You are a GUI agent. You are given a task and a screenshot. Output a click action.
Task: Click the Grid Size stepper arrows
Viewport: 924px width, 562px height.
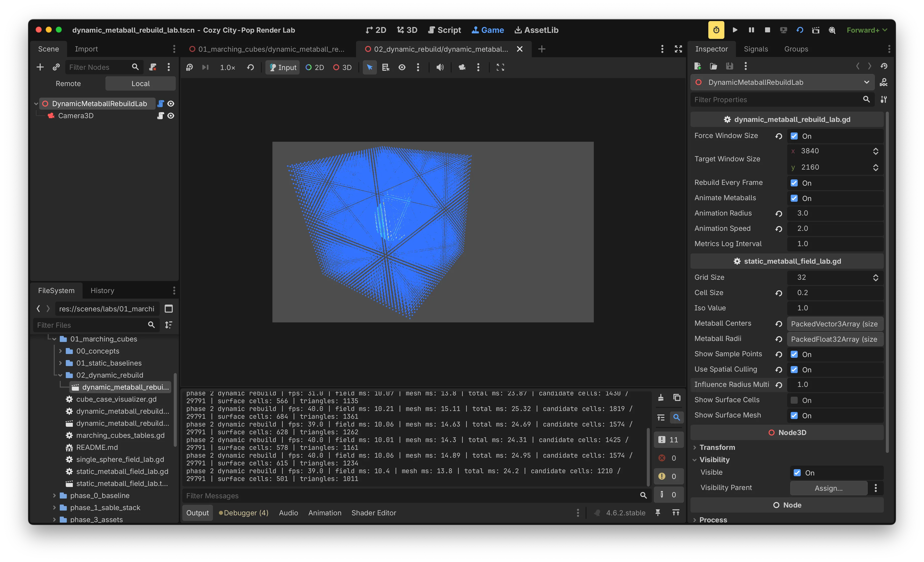pyautogui.click(x=875, y=278)
